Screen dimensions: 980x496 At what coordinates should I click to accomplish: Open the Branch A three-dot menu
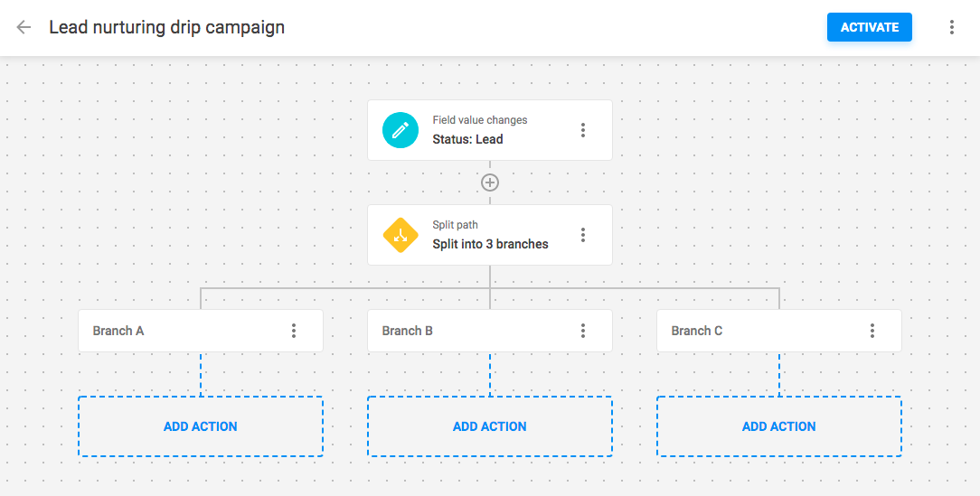click(294, 331)
